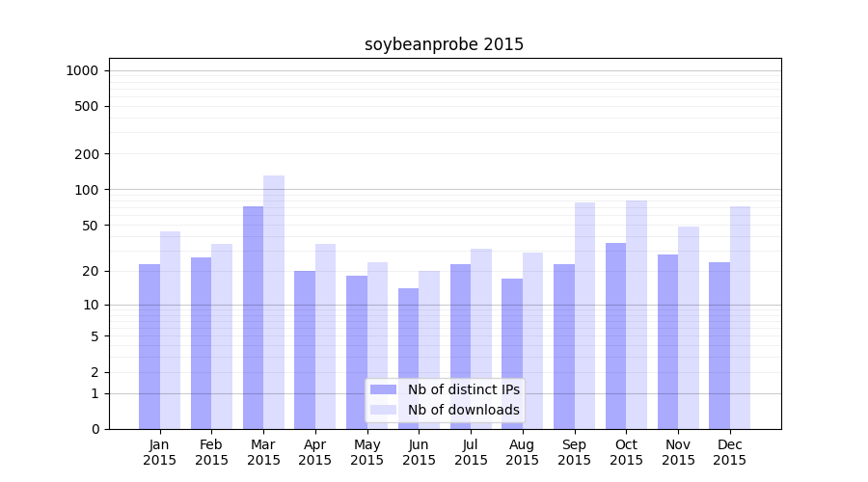This screenshot has height=482, width=868.
Task: Select the "Nb of distinct IPs" legend text
Action: [463, 389]
